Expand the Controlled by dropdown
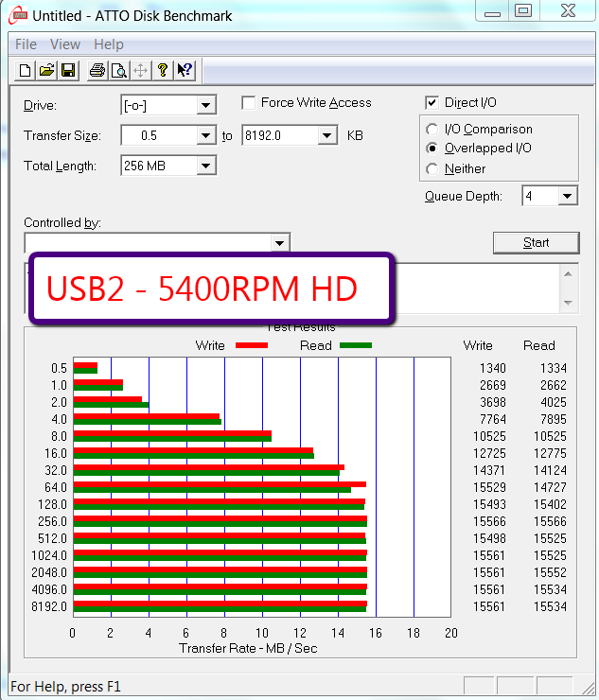Viewport: 599px width, 700px height. tap(279, 243)
